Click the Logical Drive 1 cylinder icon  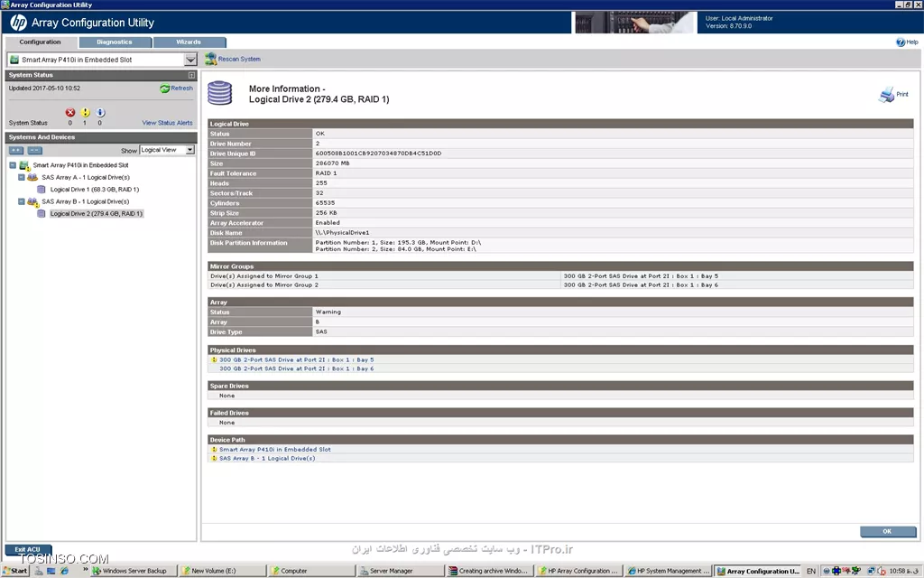(42, 190)
